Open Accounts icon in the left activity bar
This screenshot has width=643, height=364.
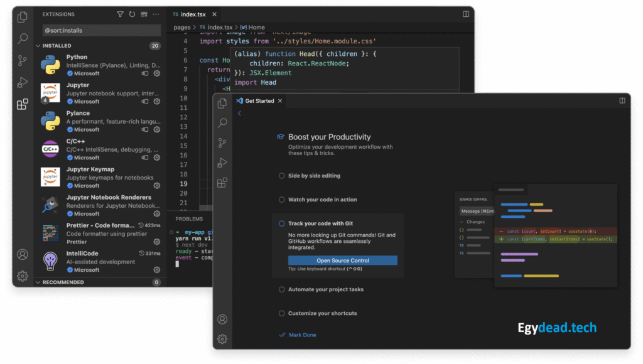[23, 254]
